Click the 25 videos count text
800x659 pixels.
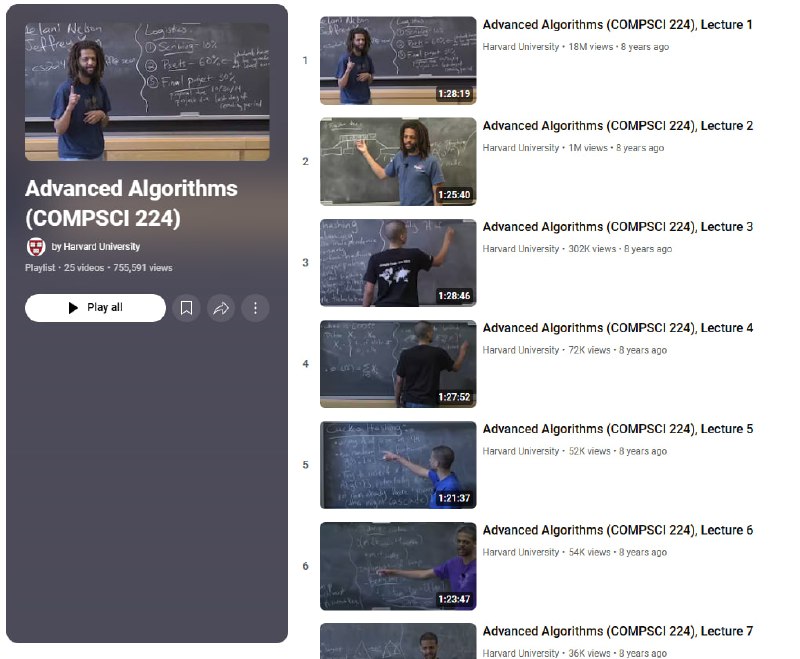[84, 268]
